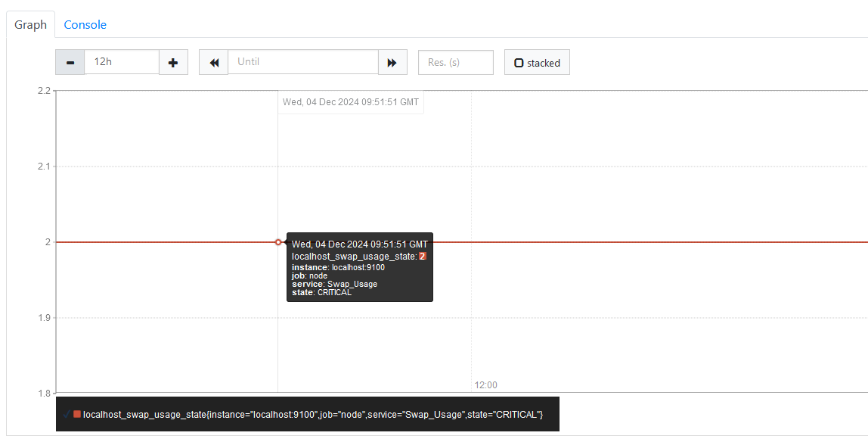Click the red legend color swatch

[77, 414]
